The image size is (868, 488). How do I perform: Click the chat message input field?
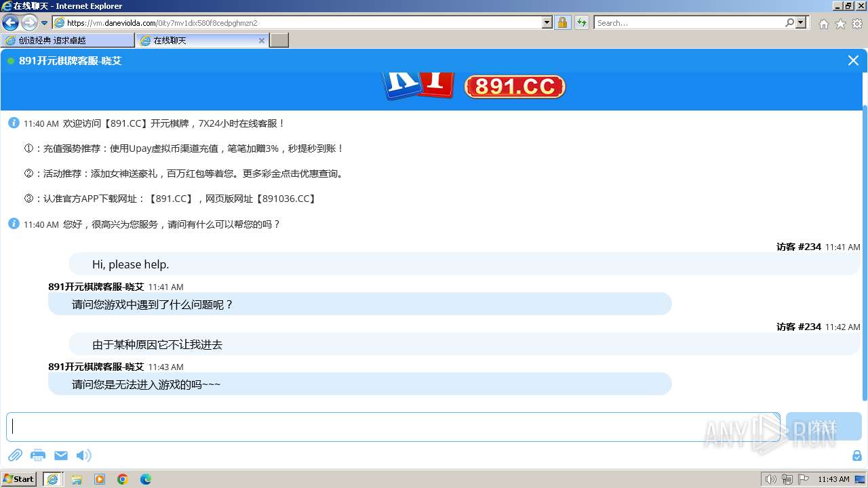pos(393,427)
